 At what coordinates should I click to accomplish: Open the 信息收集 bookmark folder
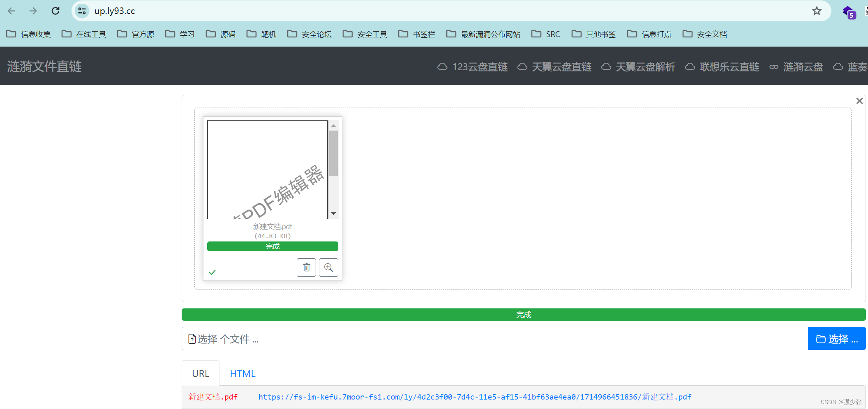(x=29, y=34)
